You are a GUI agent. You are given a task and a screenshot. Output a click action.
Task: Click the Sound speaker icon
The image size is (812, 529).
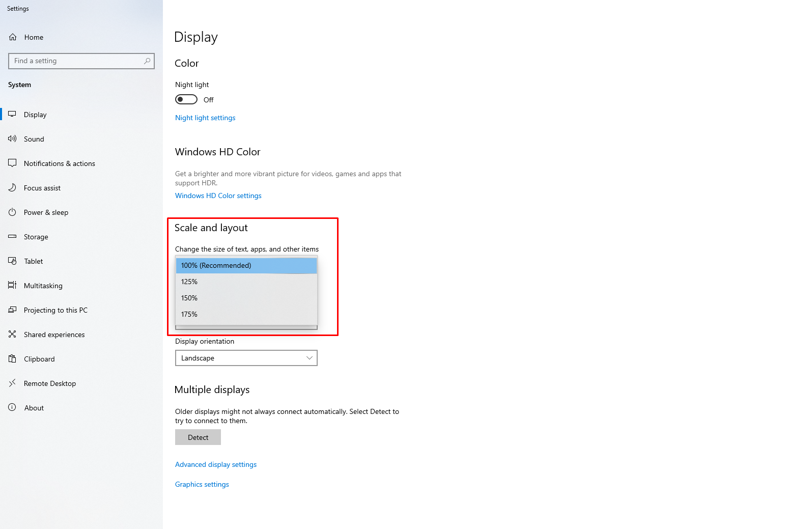tap(12, 139)
